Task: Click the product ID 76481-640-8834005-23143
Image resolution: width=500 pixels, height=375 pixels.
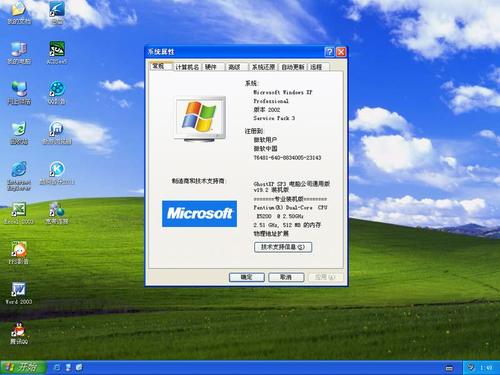Action: [287, 157]
